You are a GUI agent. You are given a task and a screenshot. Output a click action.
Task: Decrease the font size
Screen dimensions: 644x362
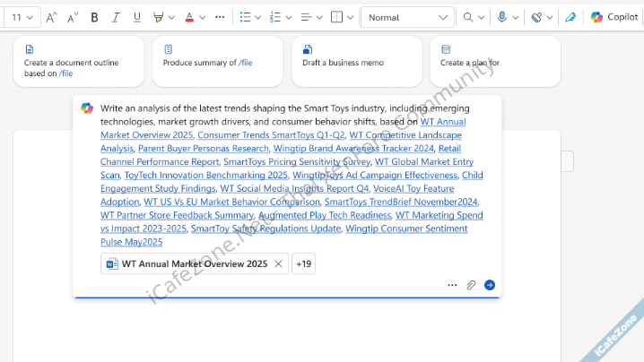(x=73, y=17)
